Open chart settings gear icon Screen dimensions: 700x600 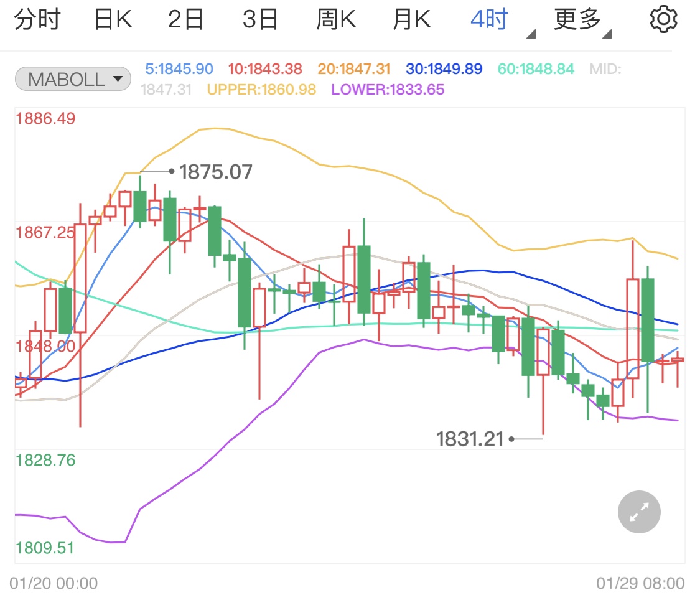tap(663, 20)
